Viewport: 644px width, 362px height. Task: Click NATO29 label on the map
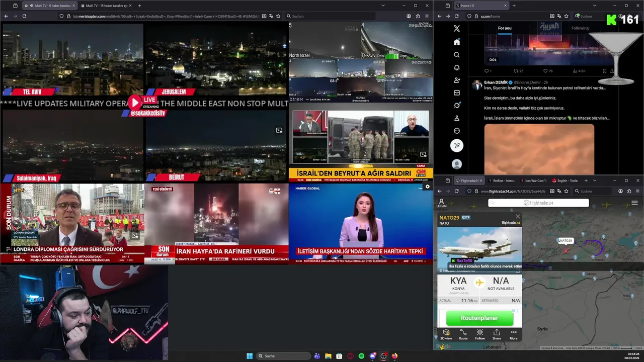(x=566, y=241)
